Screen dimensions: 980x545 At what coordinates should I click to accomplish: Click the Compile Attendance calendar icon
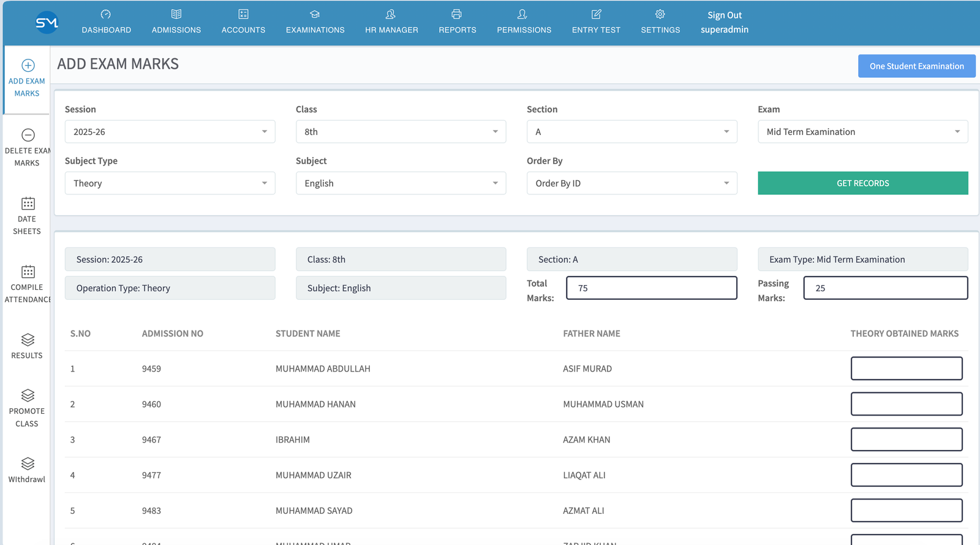pyautogui.click(x=28, y=272)
